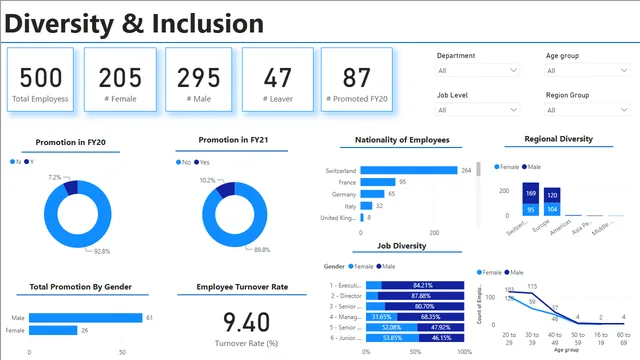The width and height of the screenshot is (640, 360).
Task: Click the 30 to 39 age axis label
Action: pos(532,338)
